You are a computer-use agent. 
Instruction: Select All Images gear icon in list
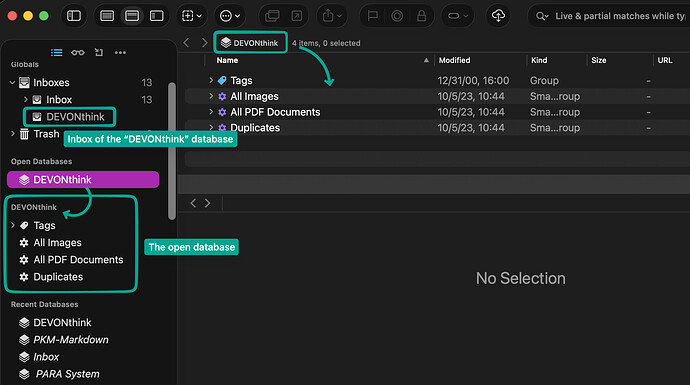[222, 96]
